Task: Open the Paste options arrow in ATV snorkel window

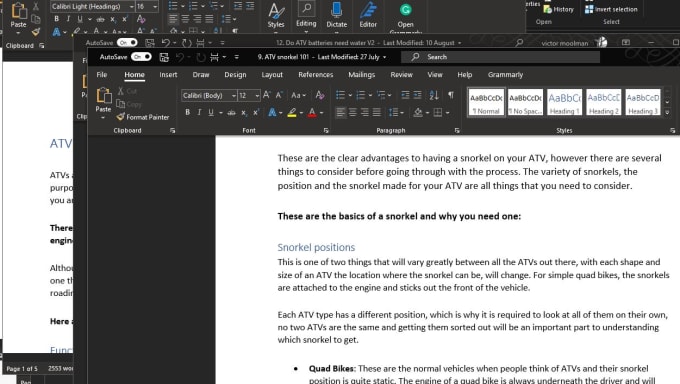Action: pyautogui.click(x=103, y=118)
